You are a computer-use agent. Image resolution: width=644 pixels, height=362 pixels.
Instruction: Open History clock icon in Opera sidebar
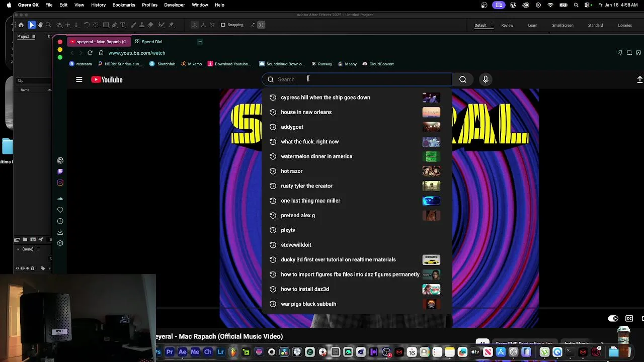pyautogui.click(x=60, y=221)
